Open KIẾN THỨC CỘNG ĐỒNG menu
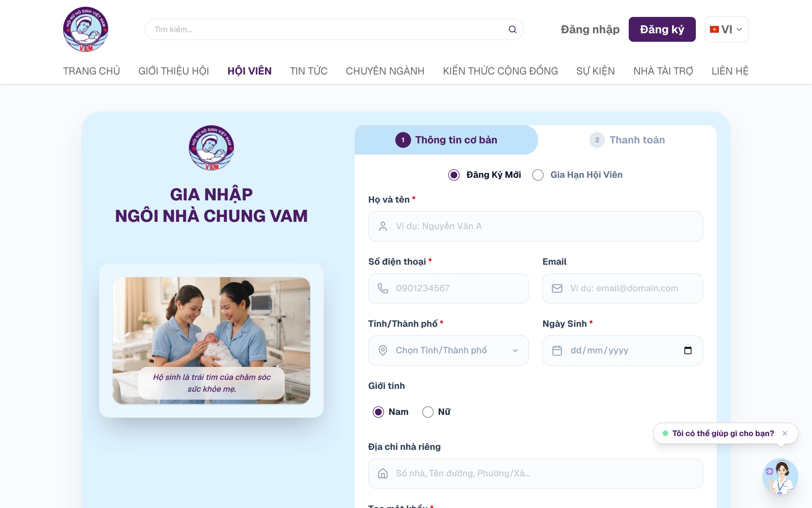 [500, 71]
